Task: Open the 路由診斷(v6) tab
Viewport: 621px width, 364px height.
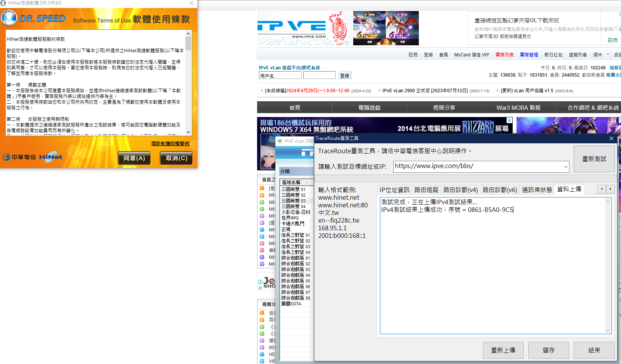Action: (500, 190)
